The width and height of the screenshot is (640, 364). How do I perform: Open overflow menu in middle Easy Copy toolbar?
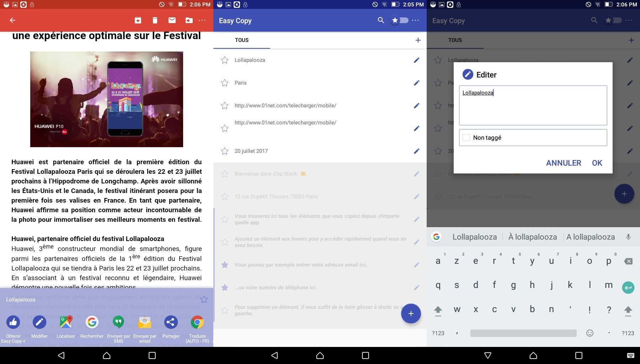[415, 20]
